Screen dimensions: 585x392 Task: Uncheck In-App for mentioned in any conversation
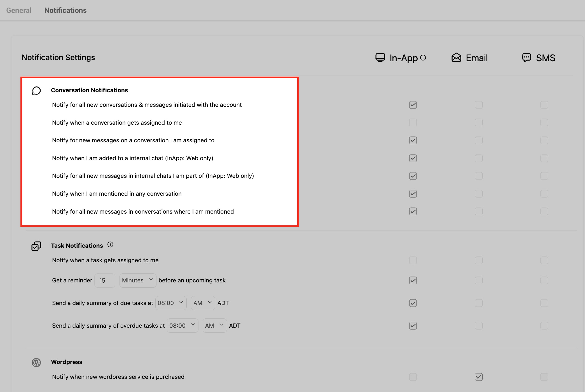click(x=413, y=194)
